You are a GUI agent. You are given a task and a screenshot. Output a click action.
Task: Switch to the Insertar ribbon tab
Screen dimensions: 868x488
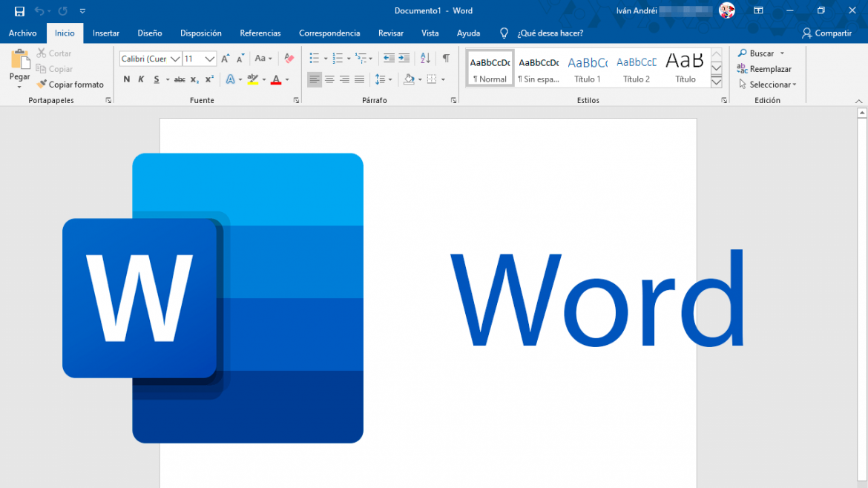105,33
